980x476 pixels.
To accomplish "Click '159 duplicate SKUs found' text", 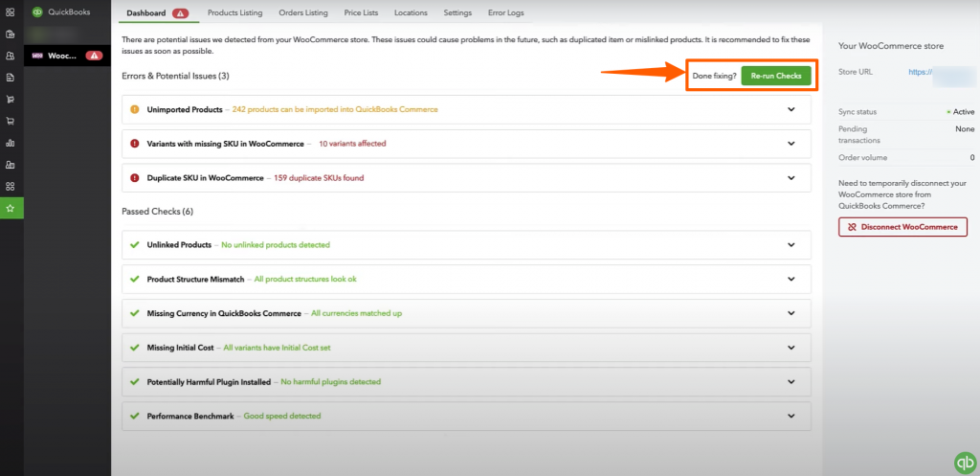I will click(319, 177).
